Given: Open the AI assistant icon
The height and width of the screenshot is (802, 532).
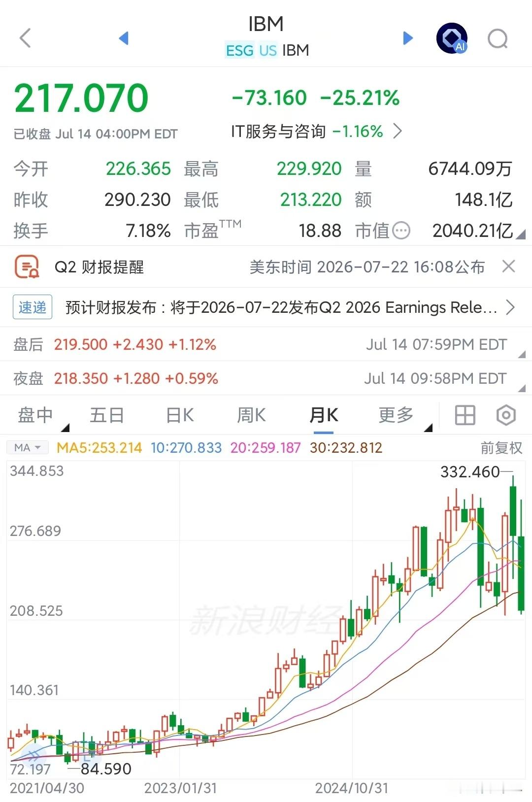Looking at the screenshot, I should [452, 38].
